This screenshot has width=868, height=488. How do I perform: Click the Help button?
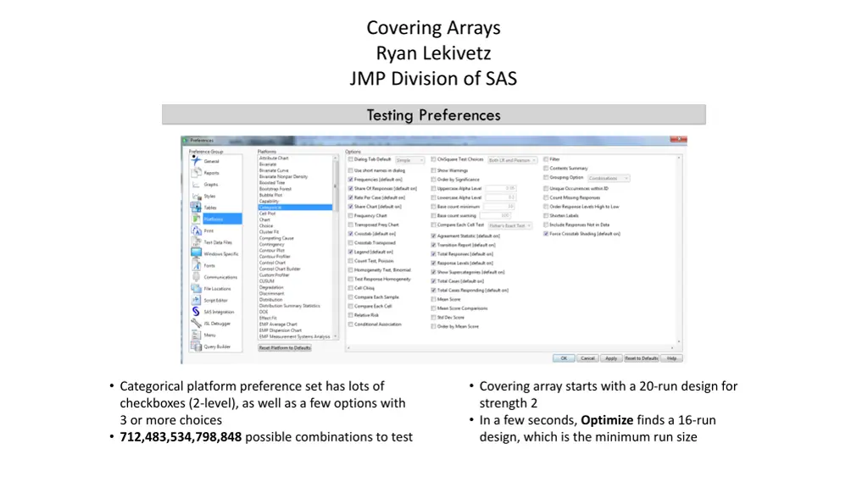pyautogui.click(x=671, y=358)
